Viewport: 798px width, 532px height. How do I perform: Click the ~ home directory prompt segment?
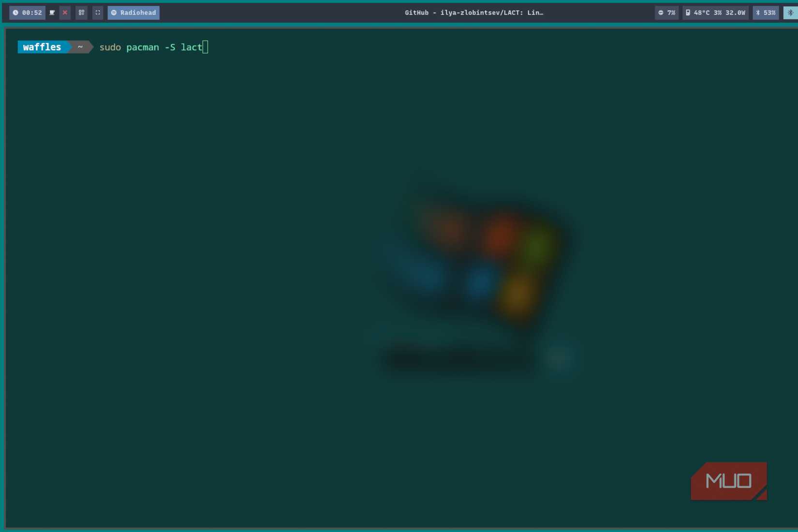tap(81, 47)
